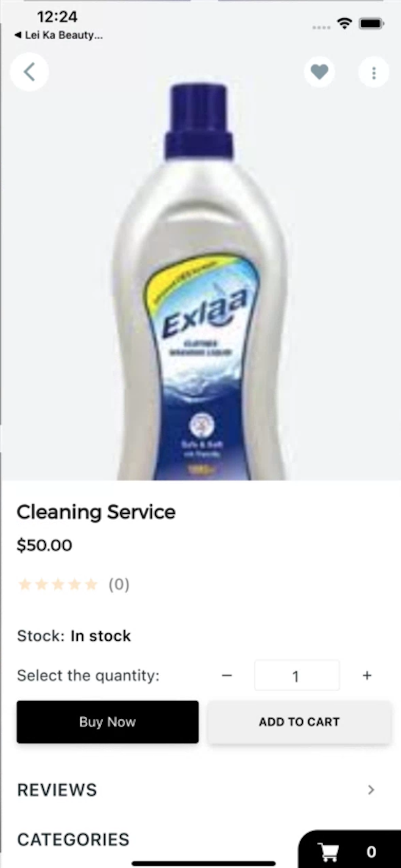Go back using the chevron button
Image resolution: width=401 pixels, height=868 pixels.
click(x=29, y=72)
